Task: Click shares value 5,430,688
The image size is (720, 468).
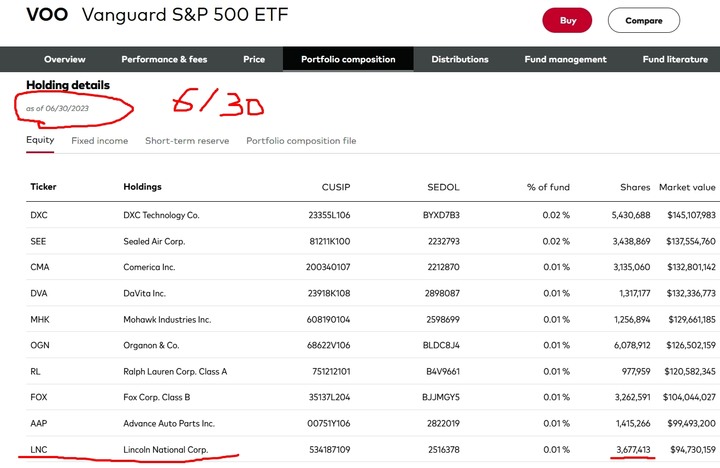Action: click(631, 215)
